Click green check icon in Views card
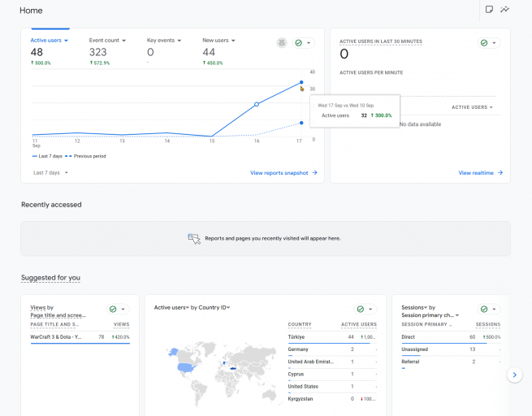The height and width of the screenshot is (416, 532). 113,309
